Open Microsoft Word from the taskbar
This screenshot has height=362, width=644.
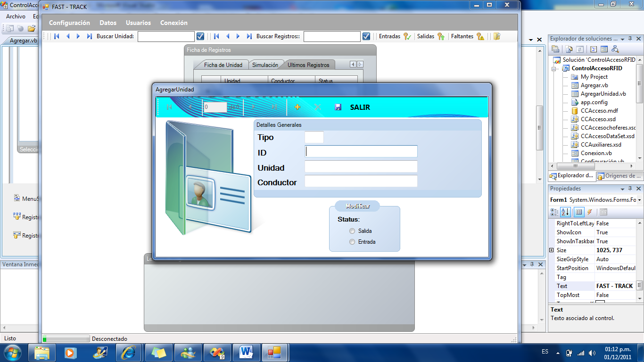(x=246, y=352)
